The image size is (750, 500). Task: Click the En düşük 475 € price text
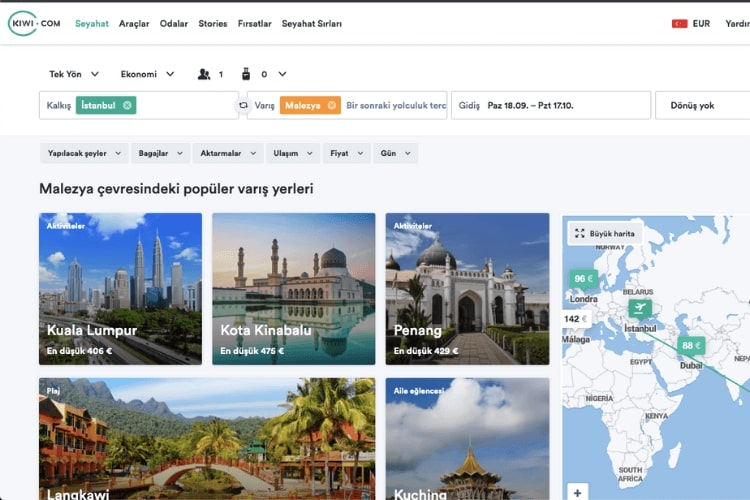[x=252, y=351]
